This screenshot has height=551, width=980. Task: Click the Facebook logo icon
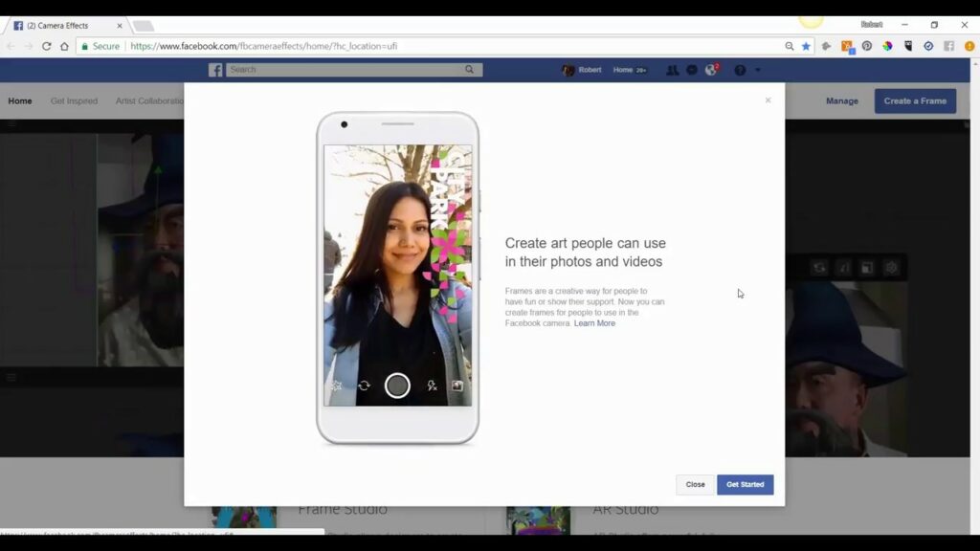coord(215,70)
